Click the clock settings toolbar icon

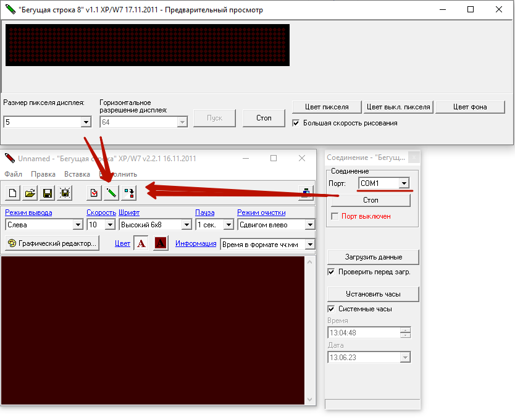tap(94, 193)
